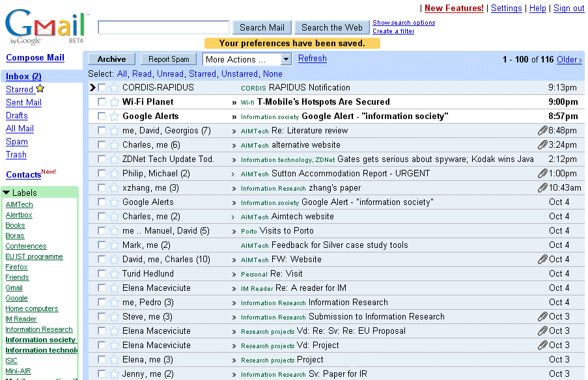588x380 pixels.
Task: Tick the checkbox for Google Alerts 8:57pm
Action: (101, 116)
